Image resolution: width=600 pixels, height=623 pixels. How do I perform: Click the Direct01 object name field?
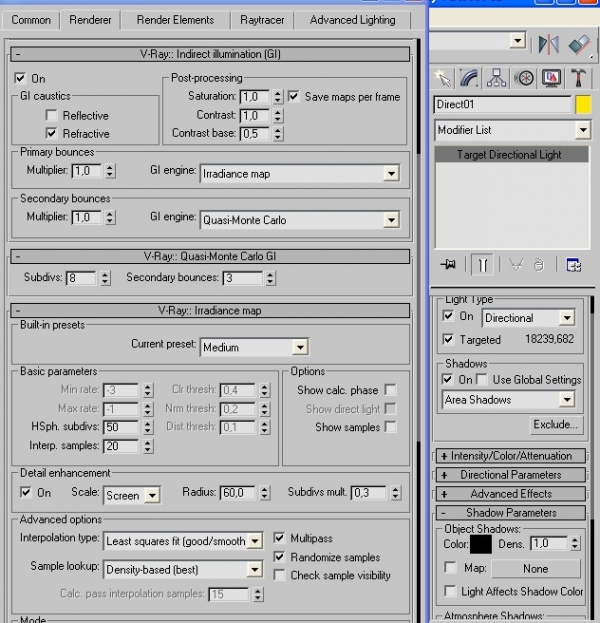pyautogui.click(x=502, y=104)
